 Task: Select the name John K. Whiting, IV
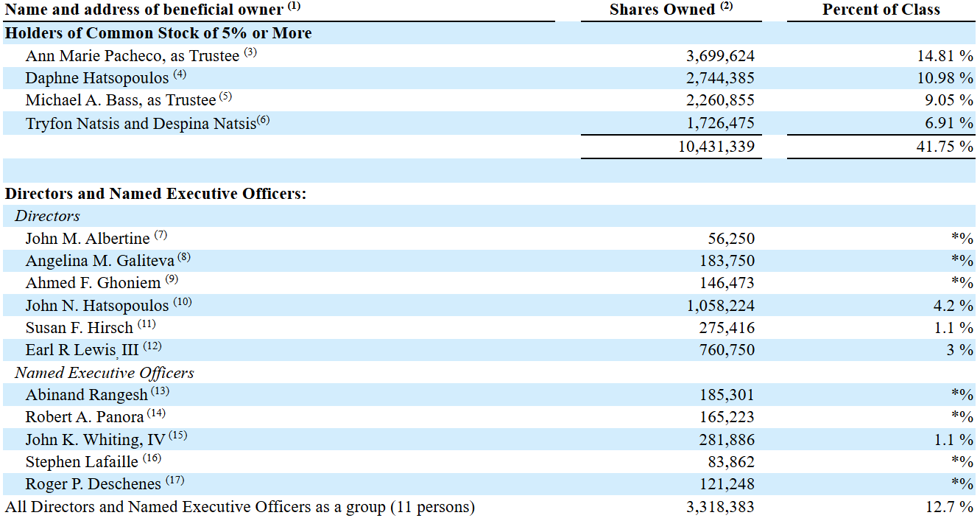pos(96,440)
